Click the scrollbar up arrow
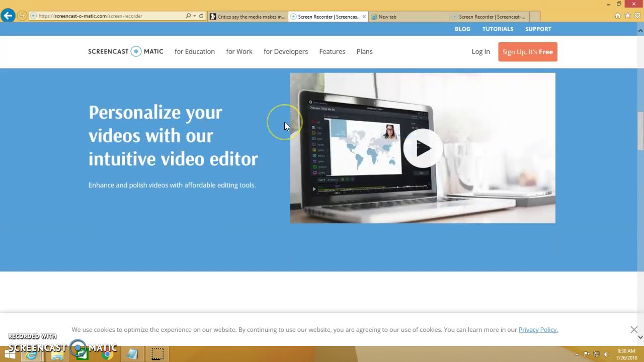Screen dimensions: 644x362 click(640, 31)
